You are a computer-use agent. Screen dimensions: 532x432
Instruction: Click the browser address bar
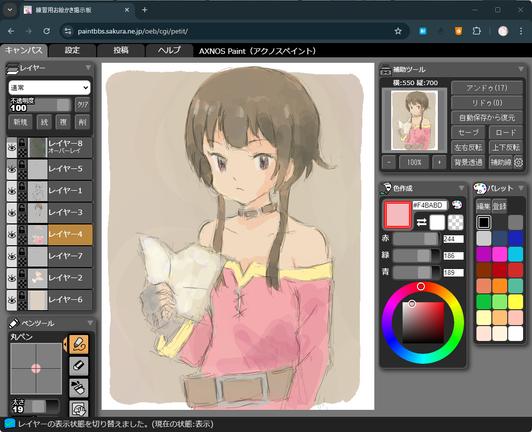[x=234, y=31]
